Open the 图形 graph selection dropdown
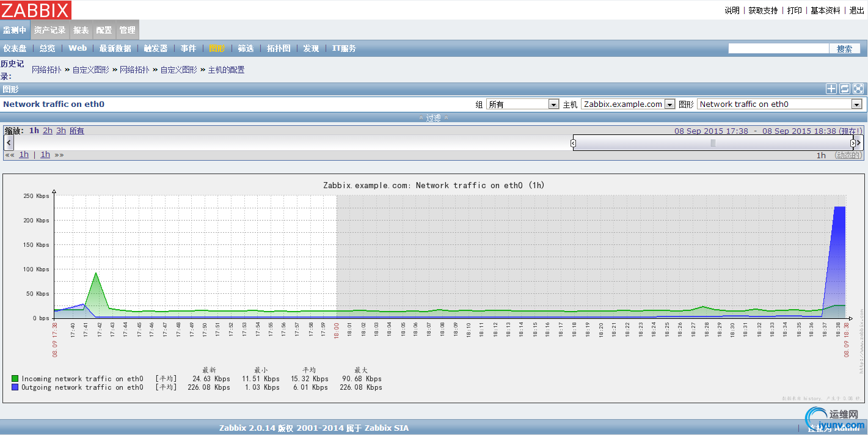This screenshot has height=435, width=868. [x=779, y=104]
